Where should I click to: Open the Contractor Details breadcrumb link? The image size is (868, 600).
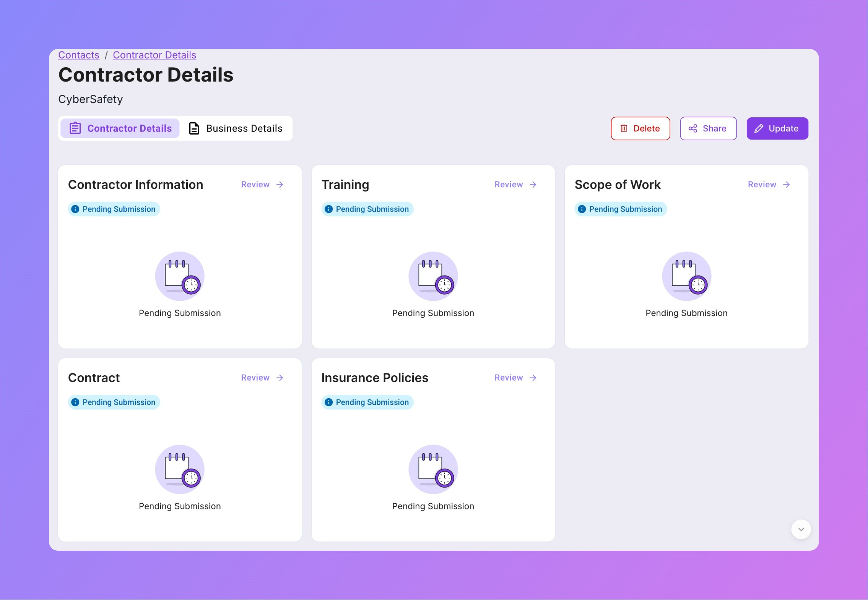click(x=154, y=55)
